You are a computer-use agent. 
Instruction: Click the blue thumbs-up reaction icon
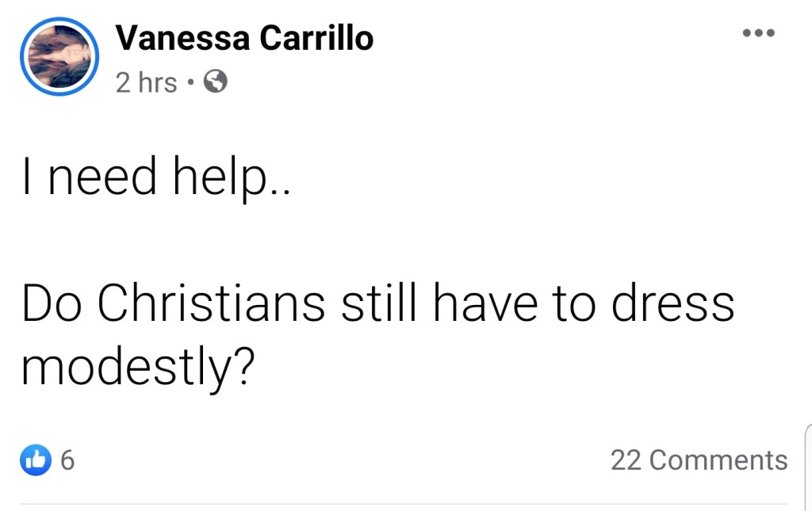36,460
